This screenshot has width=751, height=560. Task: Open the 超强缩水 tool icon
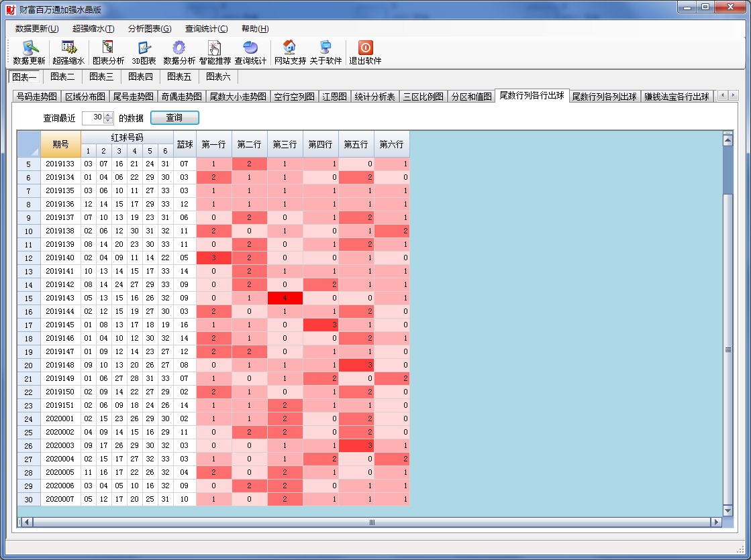(x=68, y=48)
